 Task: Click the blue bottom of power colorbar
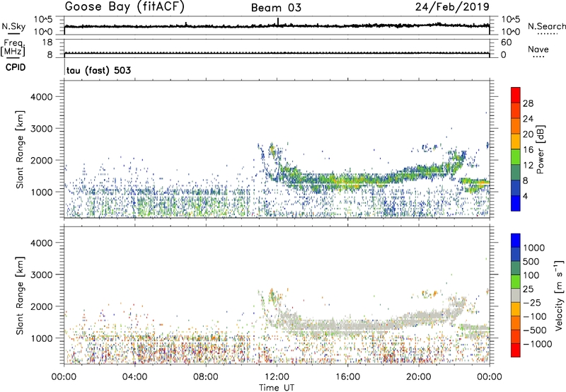click(x=516, y=203)
